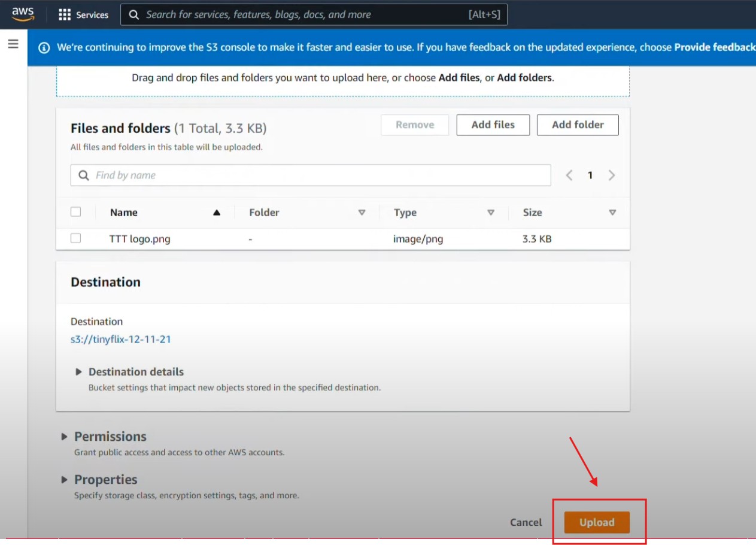
Task: Sort the table by Type column
Action: (x=491, y=213)
